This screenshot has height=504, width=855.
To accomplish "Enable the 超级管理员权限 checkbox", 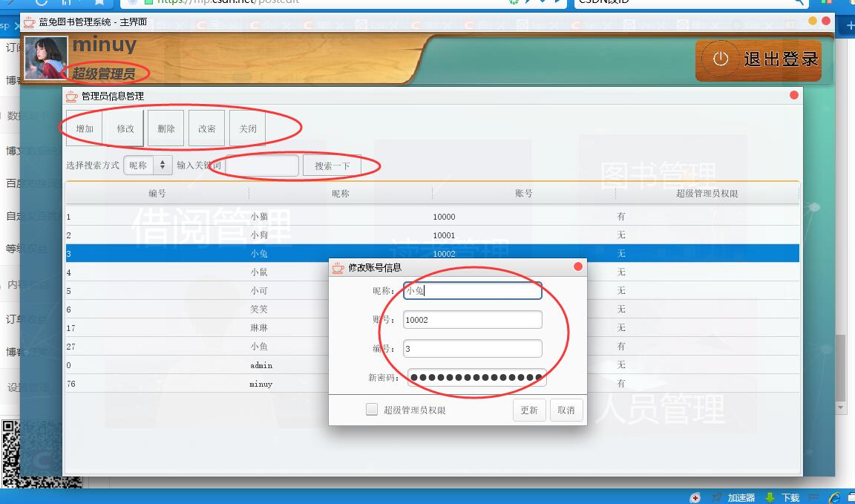I will click(372, 409).
